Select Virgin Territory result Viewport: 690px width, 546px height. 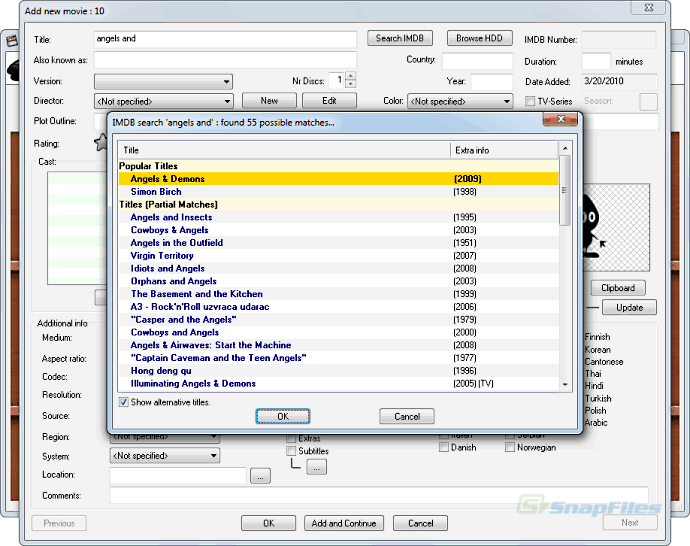(338, 255)
